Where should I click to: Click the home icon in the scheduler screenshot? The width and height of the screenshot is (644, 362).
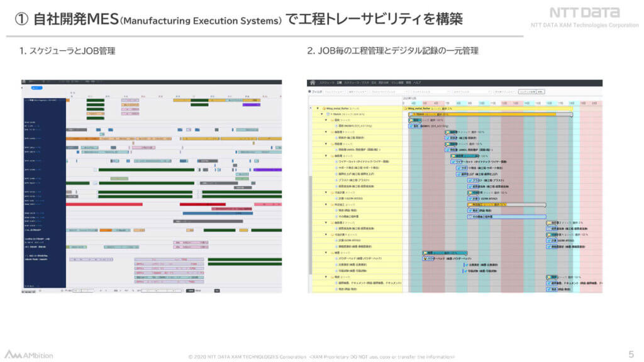24,82
